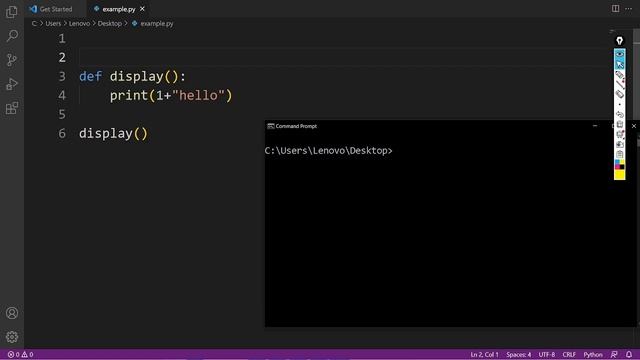Open the Manage gear settings icon

(x=12, y=337)
